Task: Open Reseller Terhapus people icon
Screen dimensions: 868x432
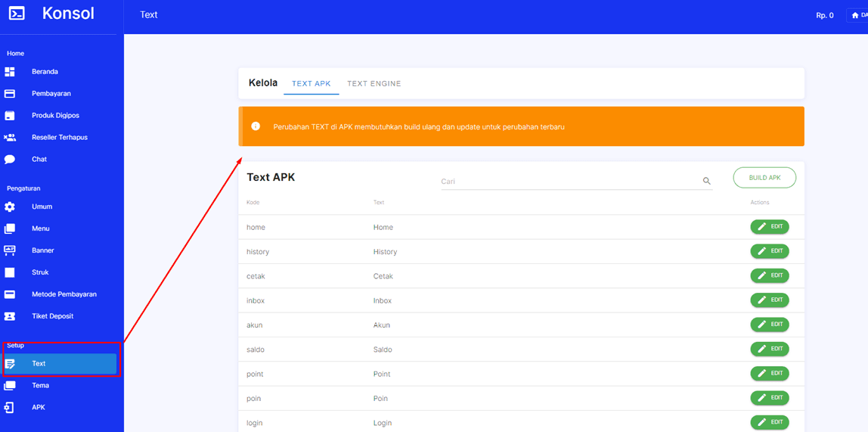Action: pos(10,138)
